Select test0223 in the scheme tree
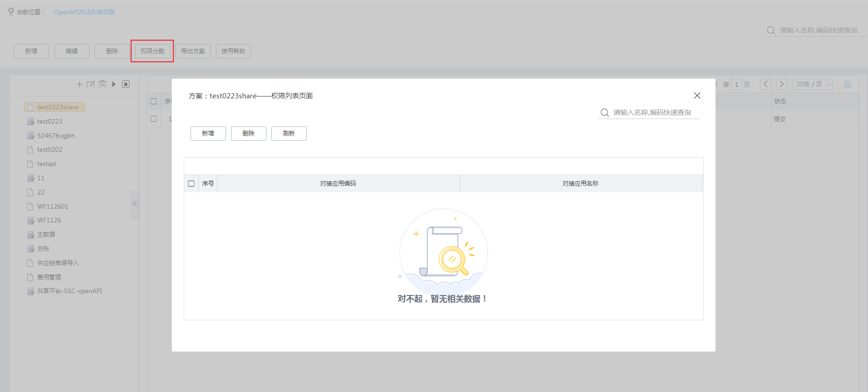Viewport: 868px width, 392px height. click(50, 121)
